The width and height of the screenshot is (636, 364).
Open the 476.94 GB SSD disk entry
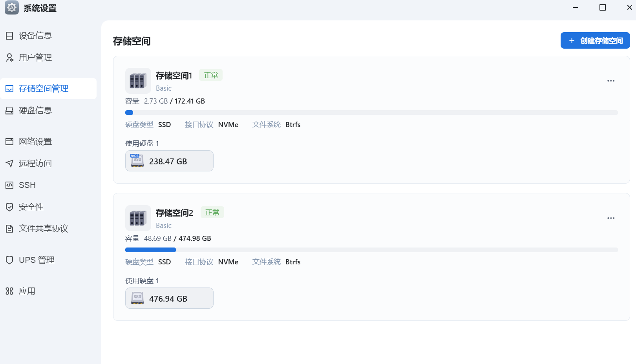click(x=169, y=298)
